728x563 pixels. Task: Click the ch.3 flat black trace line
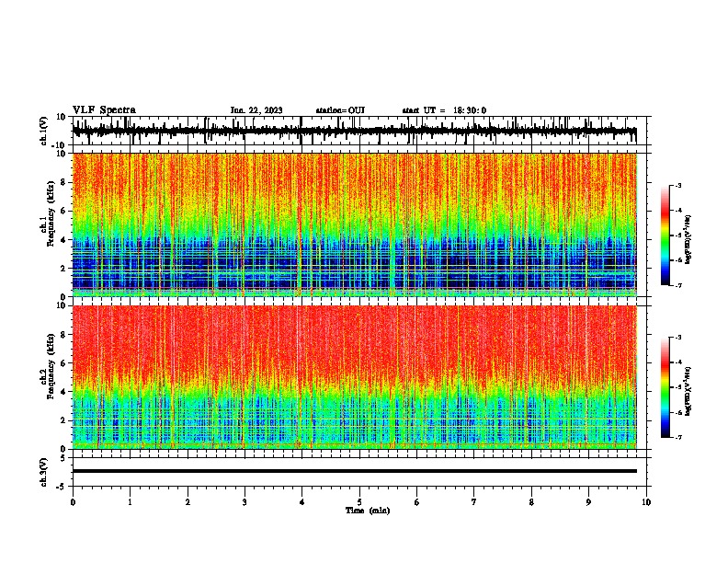pyautogui.click(x=354, y=471)
